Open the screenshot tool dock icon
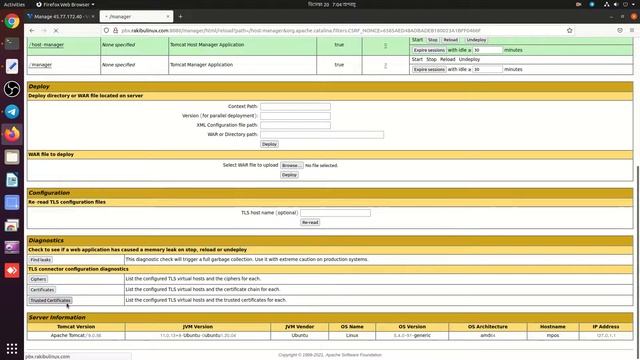 tap(12, 202)
